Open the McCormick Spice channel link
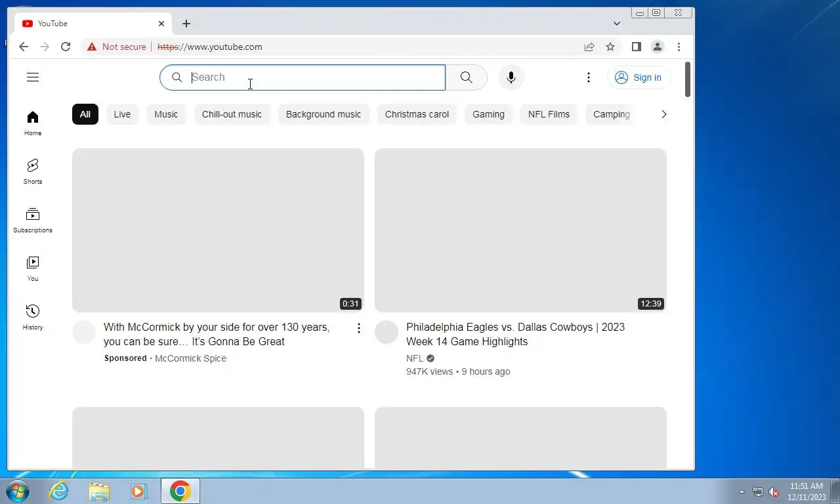The height and width of the screenshot is (504, 840). [x=190, y=358]
